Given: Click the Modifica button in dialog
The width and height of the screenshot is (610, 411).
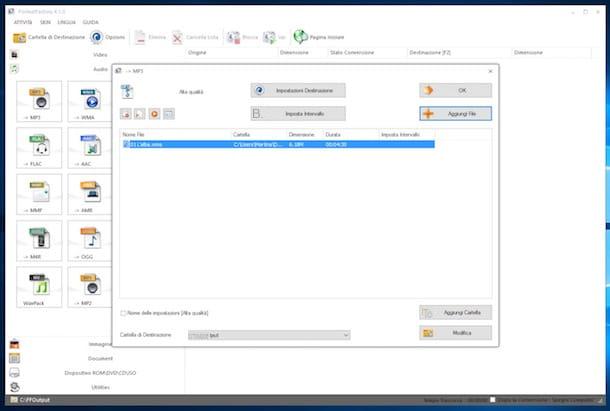Looking at the screenshot, I should coord(455,333).
